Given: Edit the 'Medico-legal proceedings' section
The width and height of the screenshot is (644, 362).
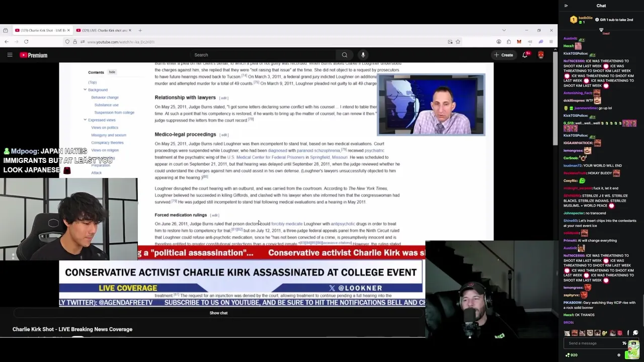Looking at the screenshot, I should (224, 135).
